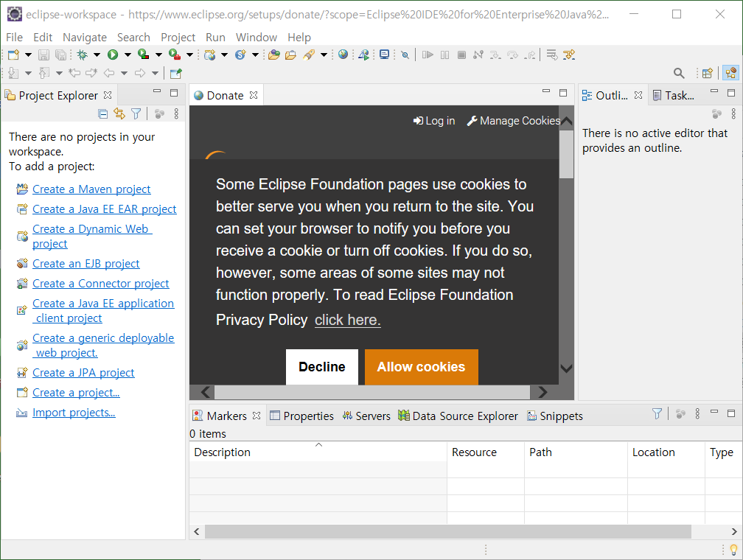This screenshot has width=743, height=560.
Task: Toggle Link with Editor in Project Explorer
Action: click(119, 113)
